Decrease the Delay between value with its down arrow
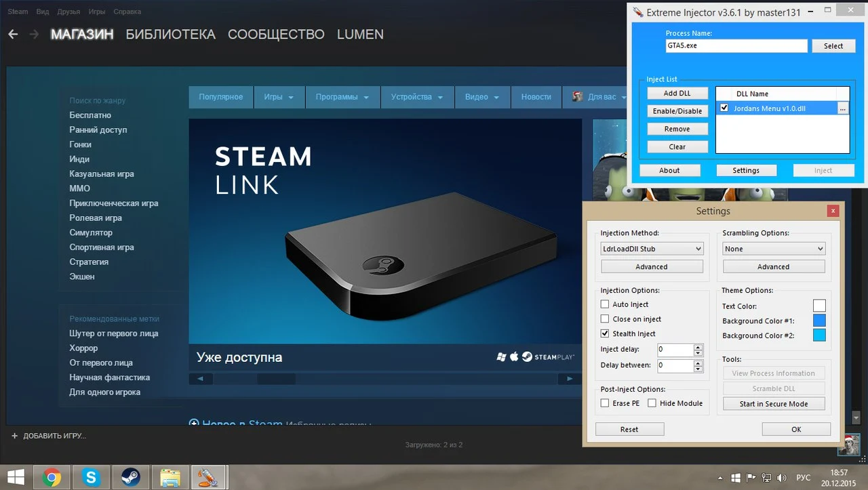The width and height of the screenshot is (868, 490). [698, 369]
